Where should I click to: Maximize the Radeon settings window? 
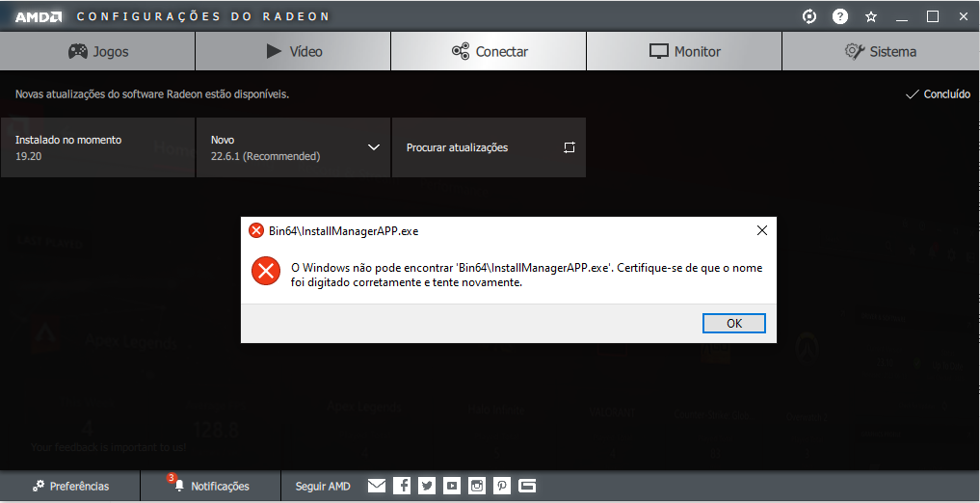point(933,17)
